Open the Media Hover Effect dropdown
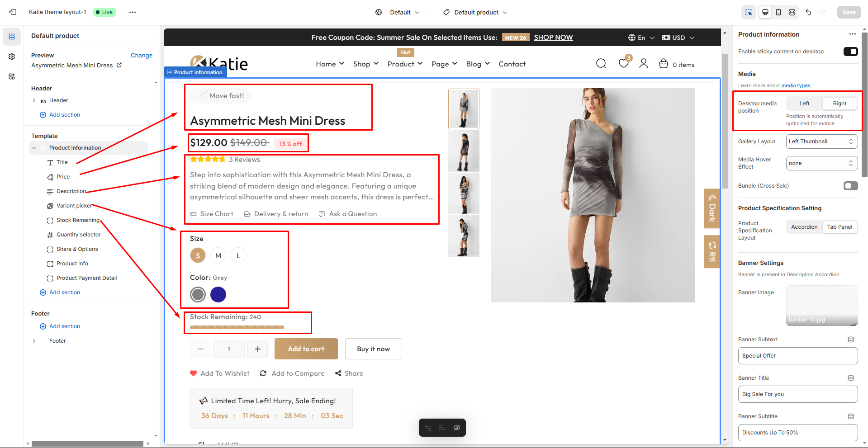 (x=821, y=163)
